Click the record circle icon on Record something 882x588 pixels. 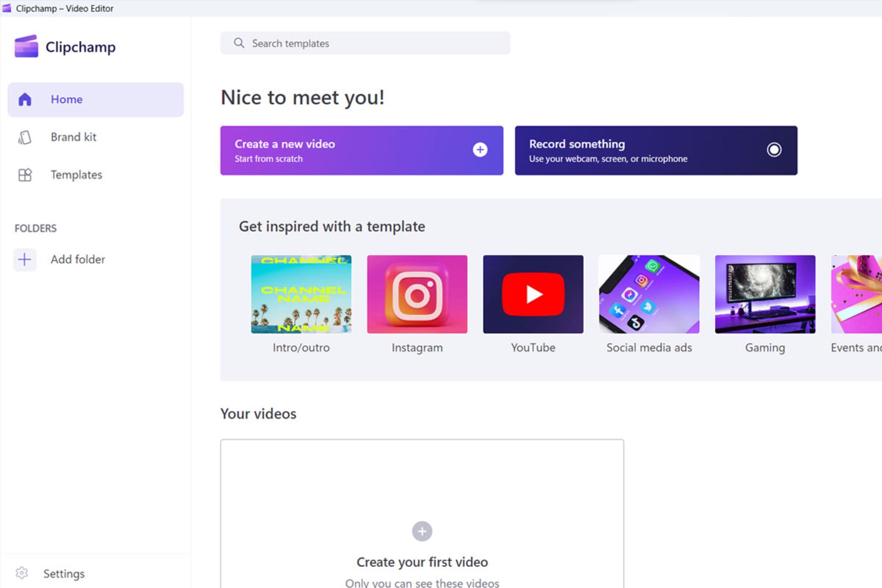774,150
